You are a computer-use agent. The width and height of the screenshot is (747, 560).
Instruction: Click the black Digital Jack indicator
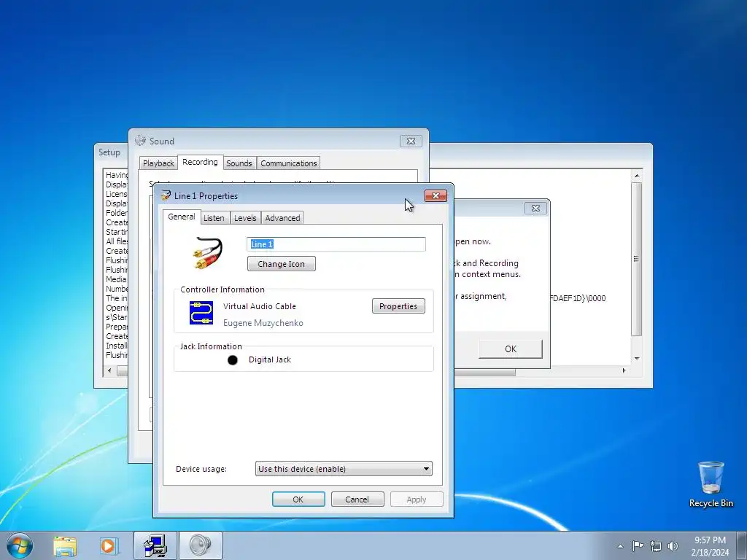(233, 360)
